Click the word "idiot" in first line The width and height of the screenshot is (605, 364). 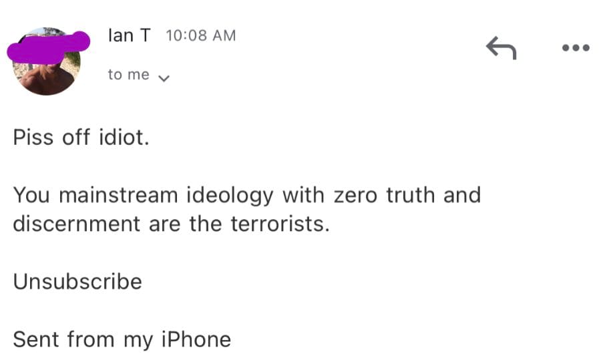point(122,137)
